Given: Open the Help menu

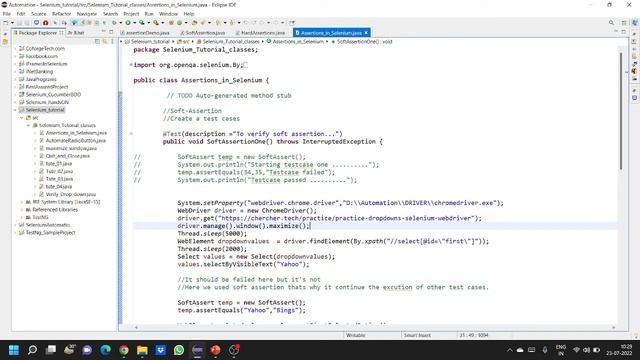Looking at the screenshot, I should coord(189,13).
